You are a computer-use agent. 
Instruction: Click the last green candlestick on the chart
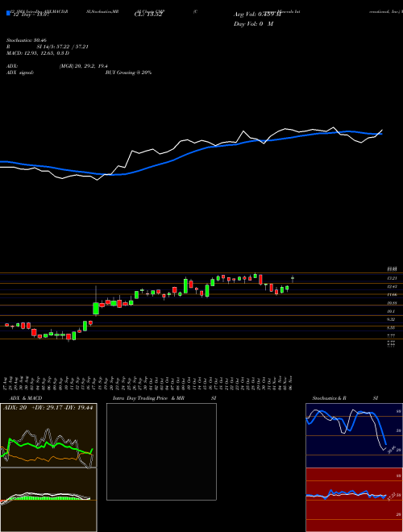293,279
